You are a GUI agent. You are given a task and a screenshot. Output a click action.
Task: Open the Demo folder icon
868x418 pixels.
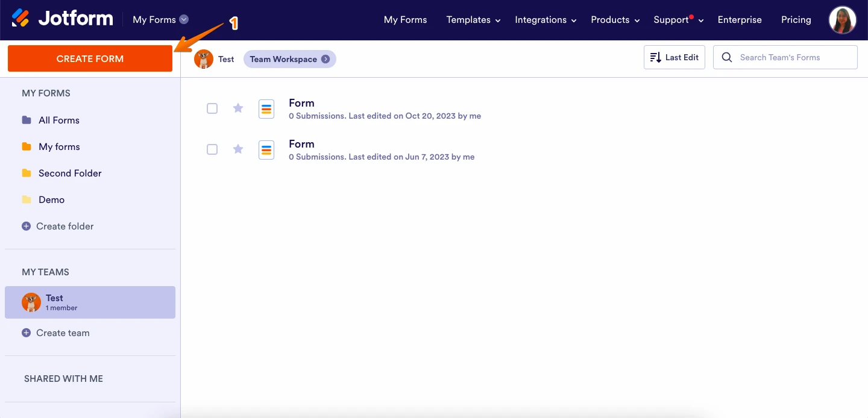point(27,199)
